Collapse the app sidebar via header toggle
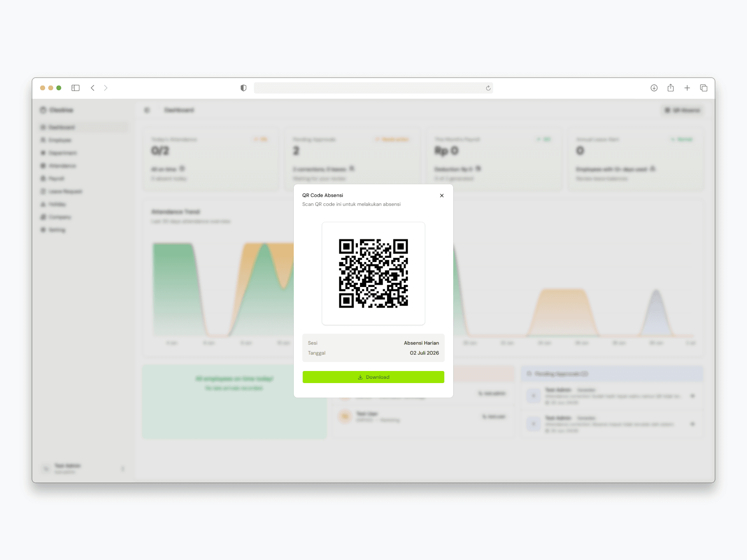747x560 pixels. 147,110
